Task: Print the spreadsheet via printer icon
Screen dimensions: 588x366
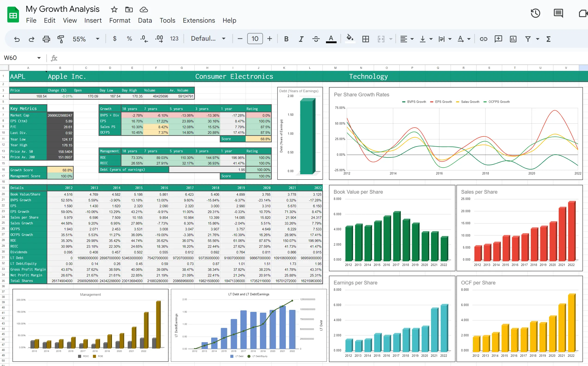Action: (x=46, y=39)
